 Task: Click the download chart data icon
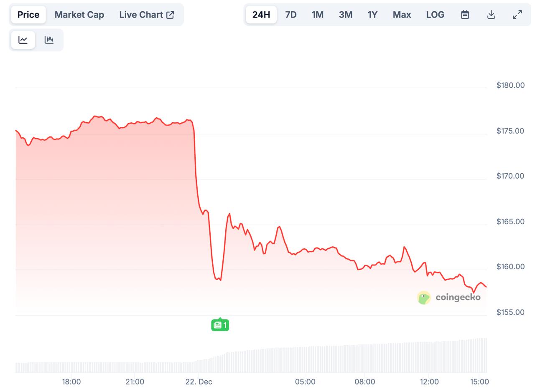point(491,14)
